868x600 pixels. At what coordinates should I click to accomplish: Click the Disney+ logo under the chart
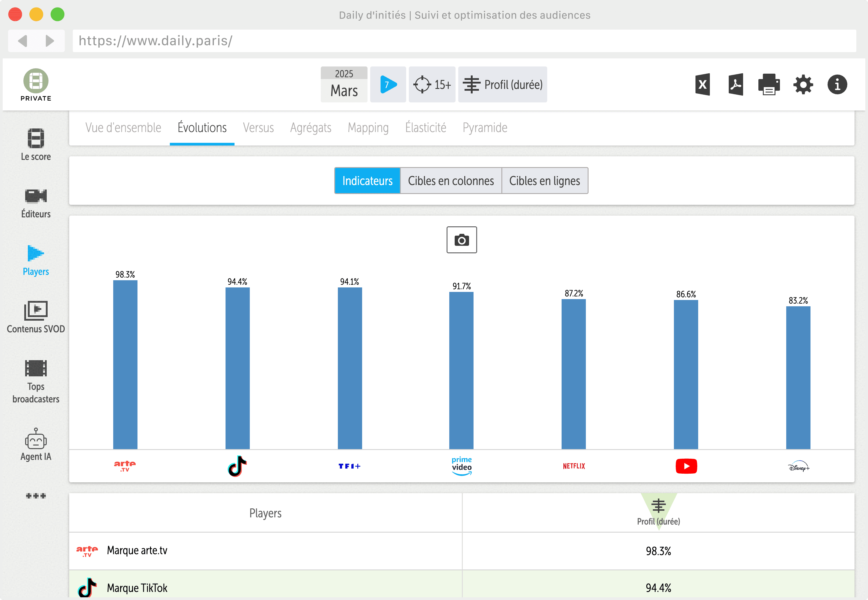(798, 466)
